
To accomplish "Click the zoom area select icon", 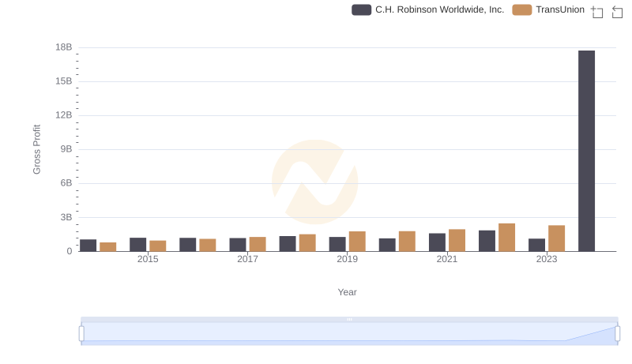I will [597, 12].
